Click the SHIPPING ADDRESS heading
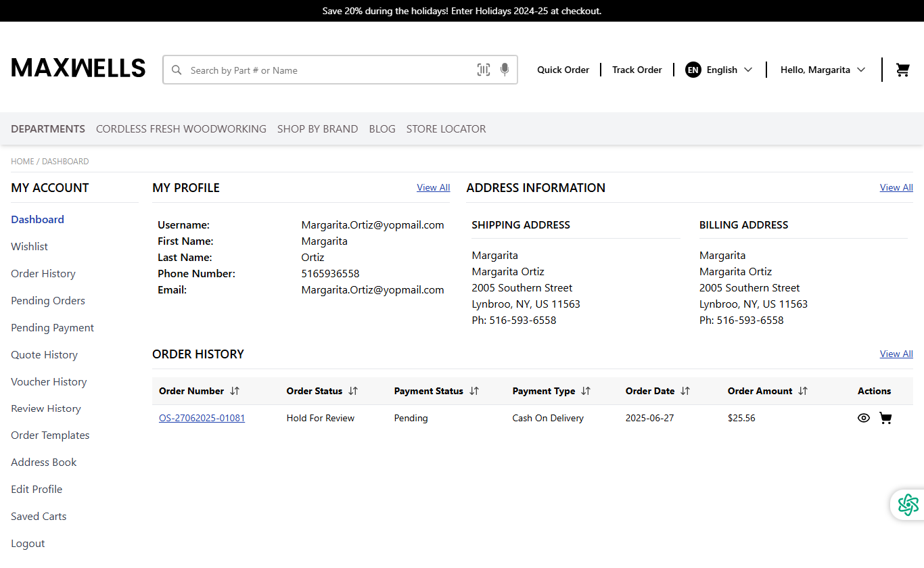924x568 pixels. 521,225
